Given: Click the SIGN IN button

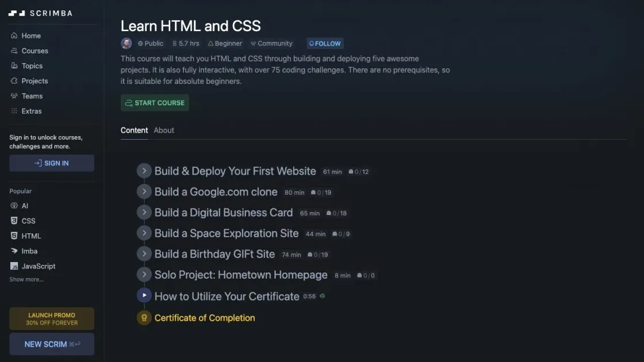Looking at the screenshot, I should (51, 163).
